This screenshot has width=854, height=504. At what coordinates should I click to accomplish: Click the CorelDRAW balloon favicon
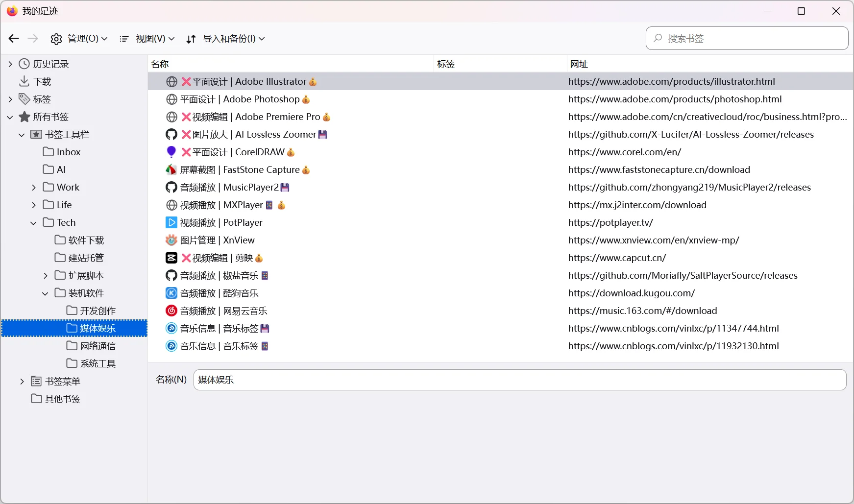[171, 152]
